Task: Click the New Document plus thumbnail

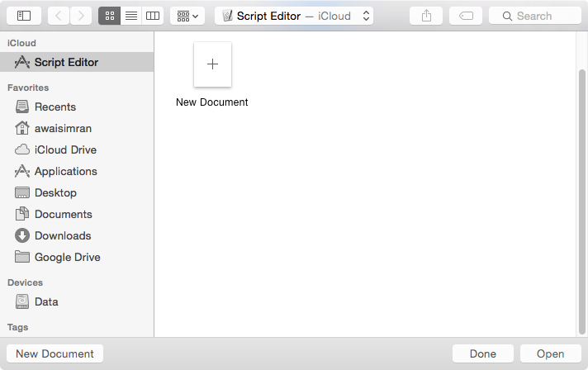Action: pyautogui.click(x=212, y=64)
